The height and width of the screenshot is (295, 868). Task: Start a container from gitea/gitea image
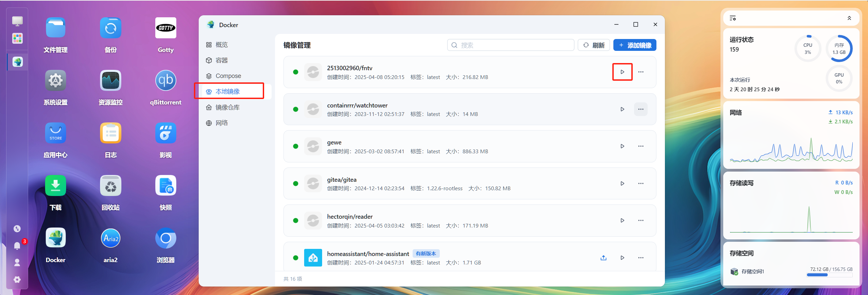pos(622,183)
